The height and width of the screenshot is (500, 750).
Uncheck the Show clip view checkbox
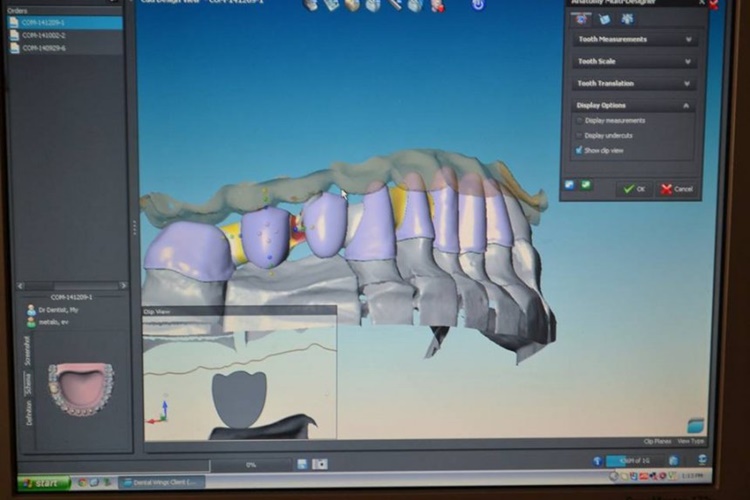(579, 150)
